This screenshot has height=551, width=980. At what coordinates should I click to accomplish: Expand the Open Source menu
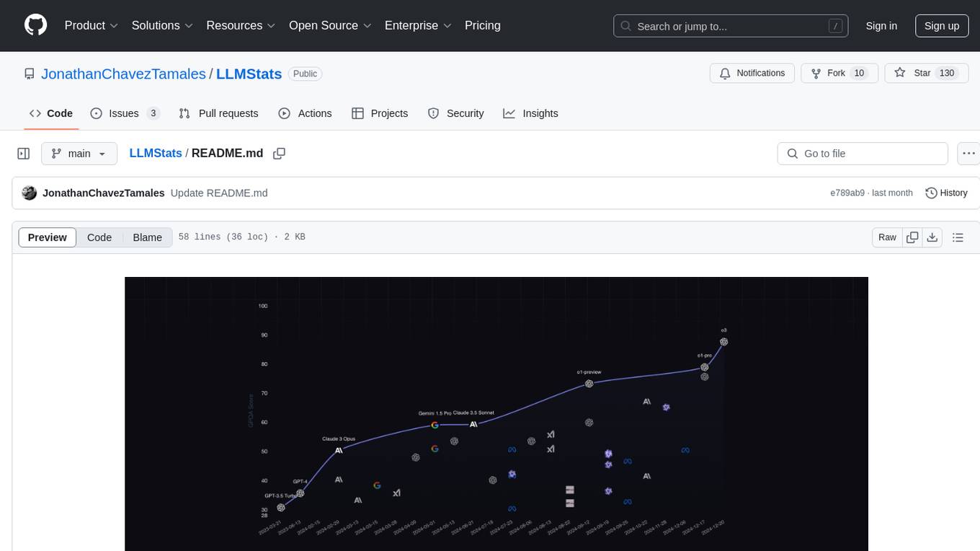330,25
